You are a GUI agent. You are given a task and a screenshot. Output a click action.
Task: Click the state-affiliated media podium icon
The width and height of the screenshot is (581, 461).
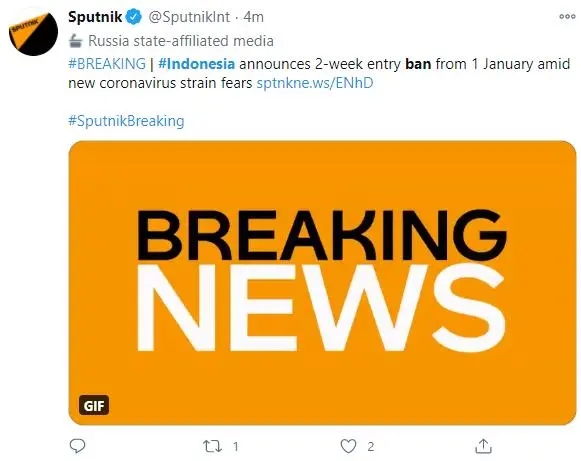(76, 41)
